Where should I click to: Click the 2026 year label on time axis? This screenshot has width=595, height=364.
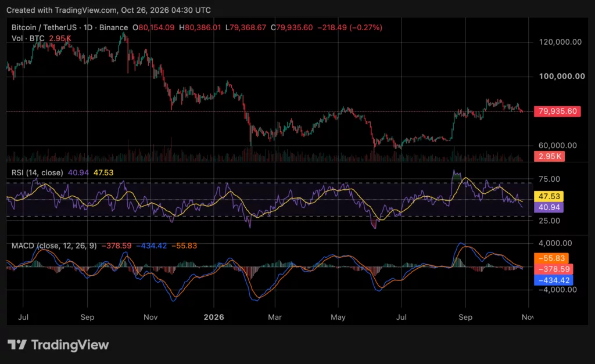pyautogui.click(x=214, y=317)
